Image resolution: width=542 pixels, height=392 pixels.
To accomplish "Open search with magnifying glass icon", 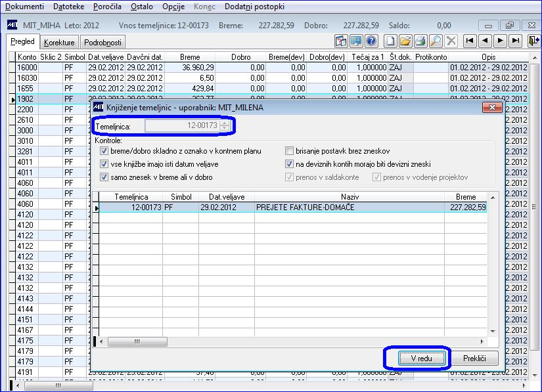I will tap(436, 41).
